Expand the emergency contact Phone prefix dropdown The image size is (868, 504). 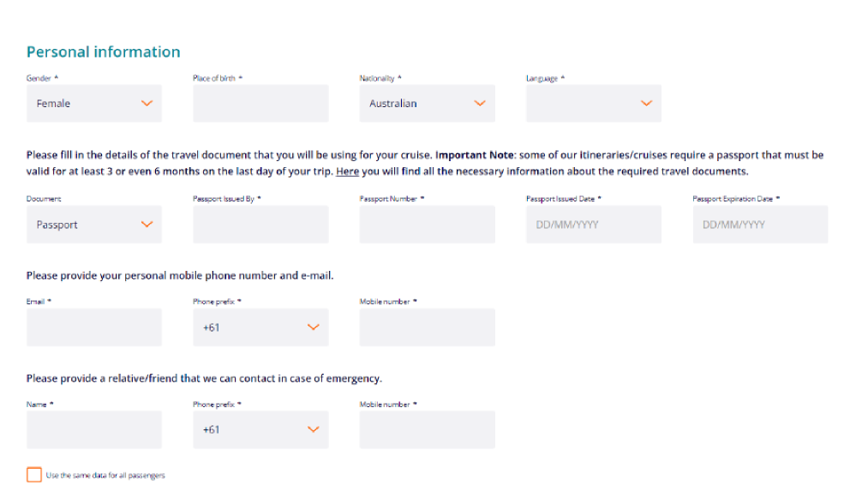point(260,429)
